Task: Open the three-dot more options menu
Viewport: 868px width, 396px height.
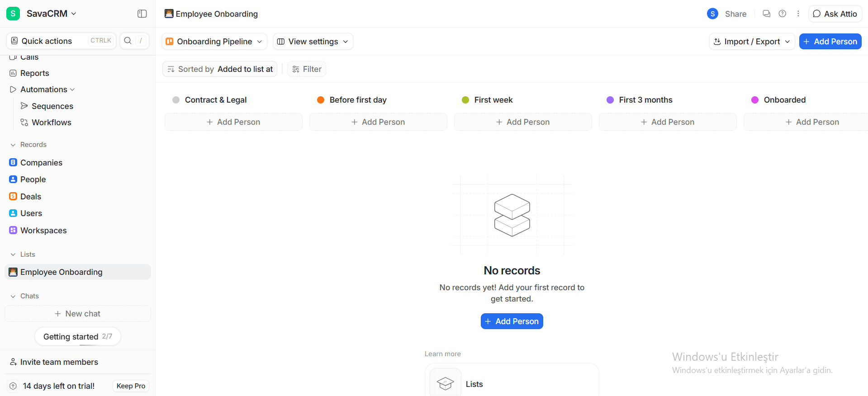Action: [x=798, y=14]
